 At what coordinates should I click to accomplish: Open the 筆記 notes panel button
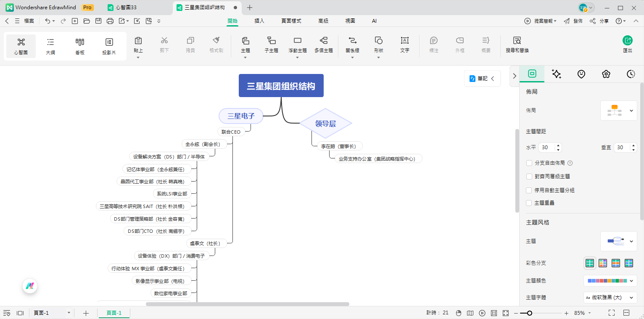[x=482, y=78]
